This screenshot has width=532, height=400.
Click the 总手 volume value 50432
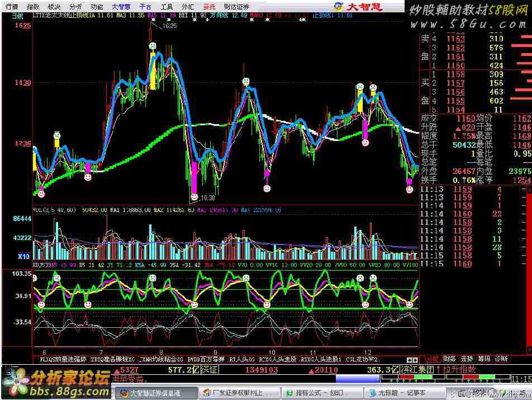click(x=464, y=145)
